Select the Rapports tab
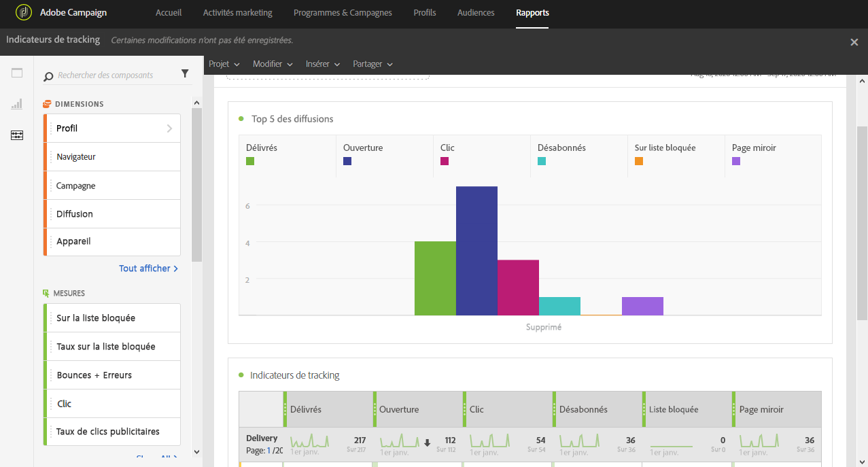Image resolution: width=868 pixels, height=467 pixels. [532, 13]
